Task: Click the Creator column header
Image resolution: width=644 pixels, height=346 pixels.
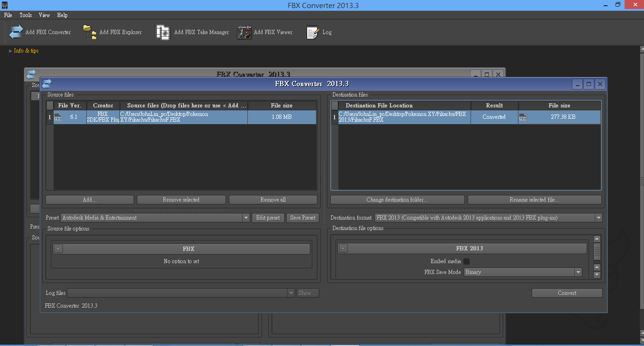Action: pyautogui.click(x=103, y=106)
